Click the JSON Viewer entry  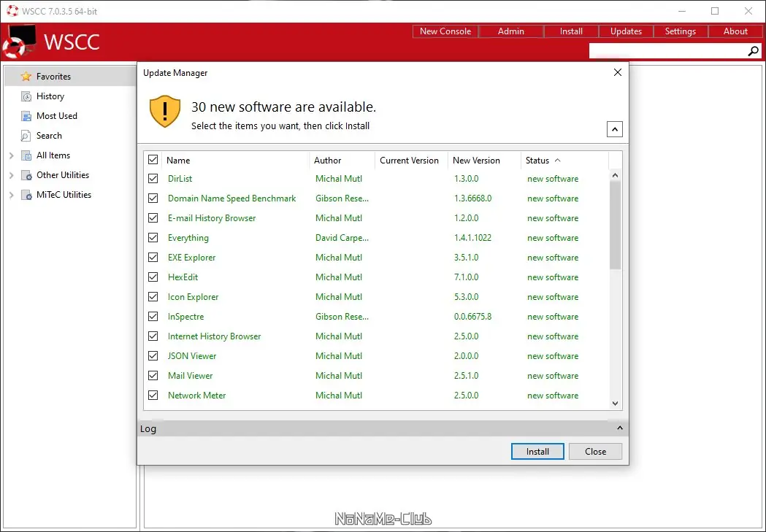(192, 356)
